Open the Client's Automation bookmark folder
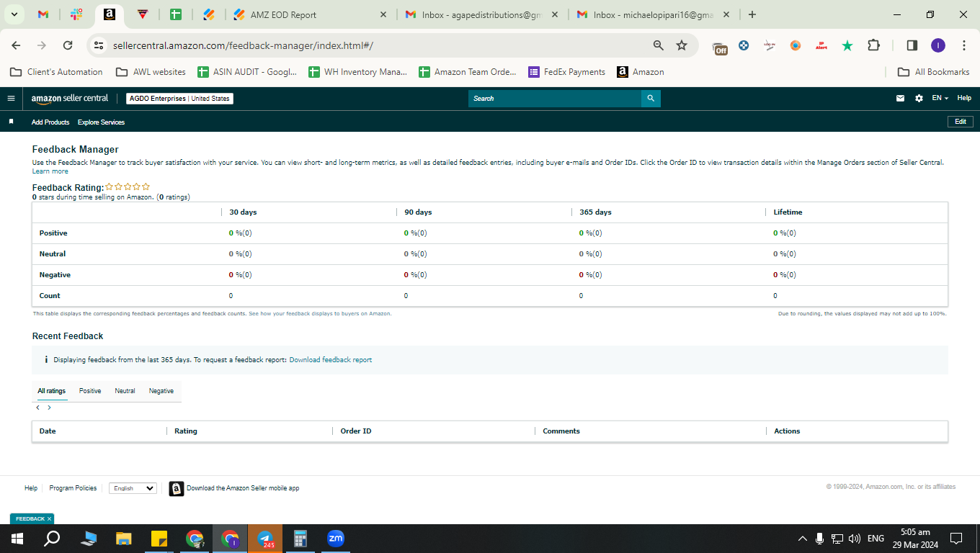This screenshot has width=980, height=553. pos(56,72)
